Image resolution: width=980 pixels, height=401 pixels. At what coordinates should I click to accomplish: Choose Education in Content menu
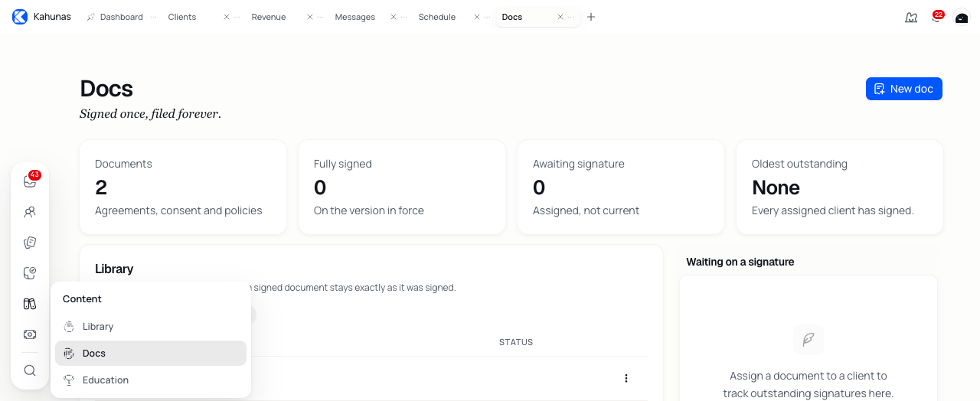(x=151, y=380)
